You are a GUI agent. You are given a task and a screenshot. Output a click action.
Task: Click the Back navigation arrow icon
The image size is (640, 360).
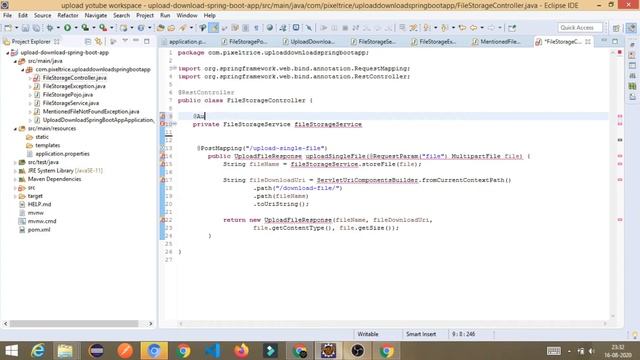[473, 28]
